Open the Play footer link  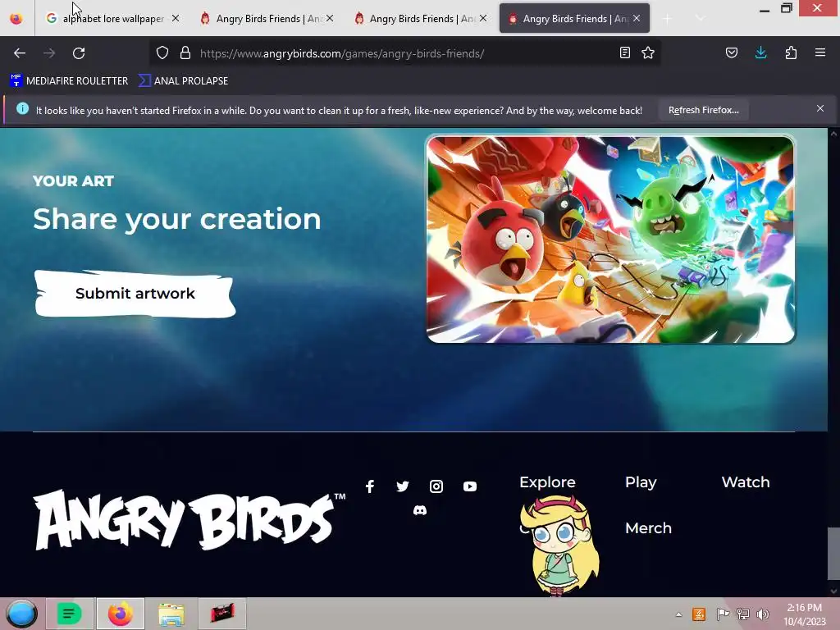click(641, 482)
